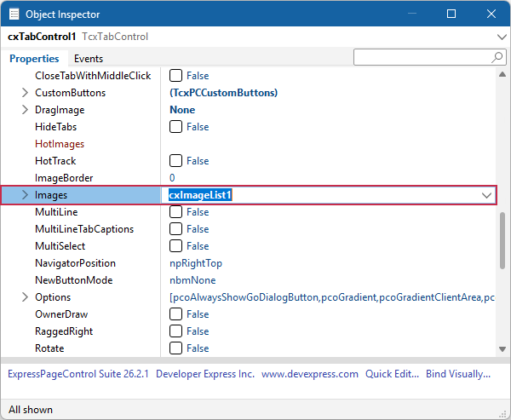Expand the DragImage property
This screenshot has width=511, height=420.
click(25, 110)
